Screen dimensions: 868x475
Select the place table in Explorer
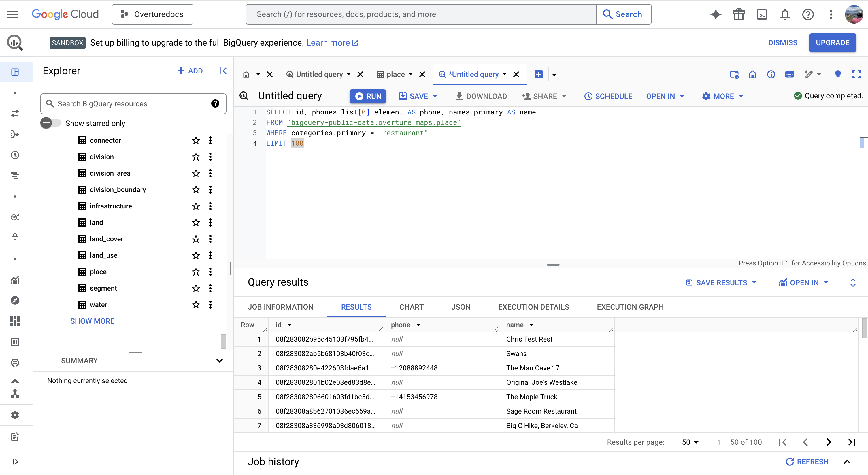coord(98,272)
